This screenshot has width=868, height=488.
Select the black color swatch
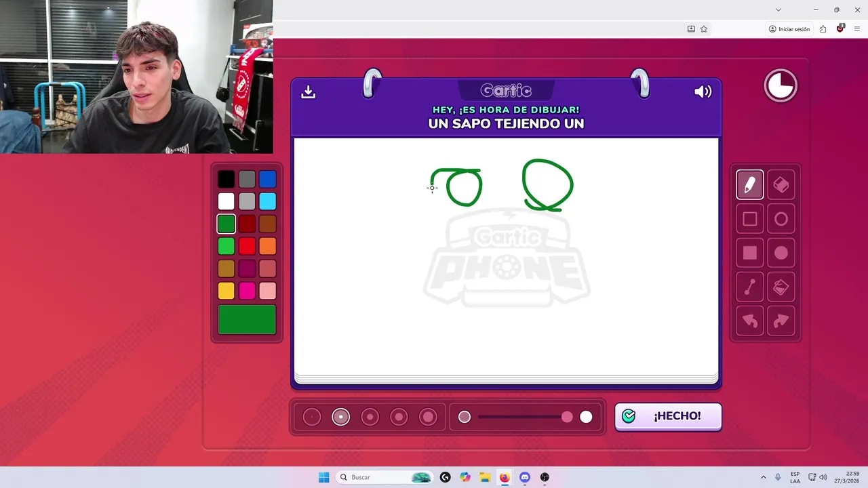226,179
